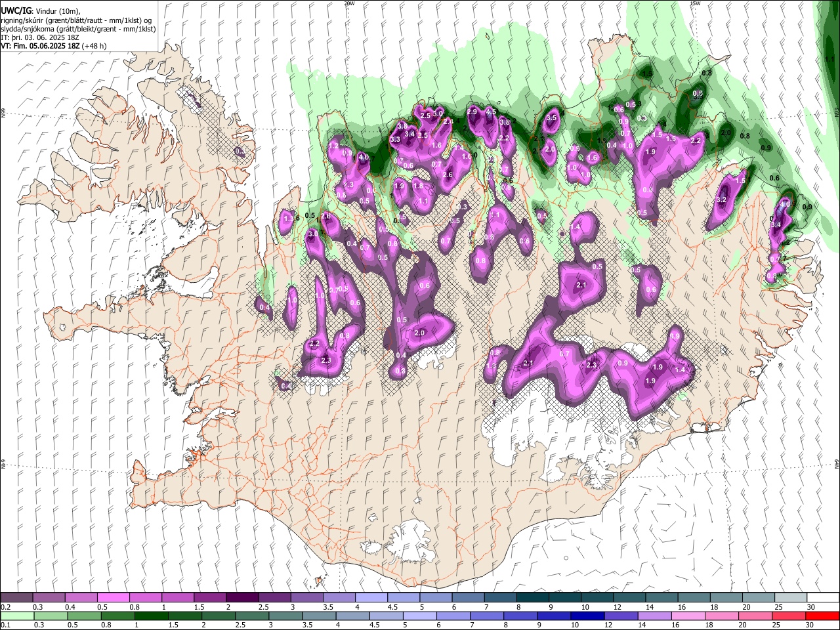Click the '4.5' precipitation value on the map

[490, 112]
